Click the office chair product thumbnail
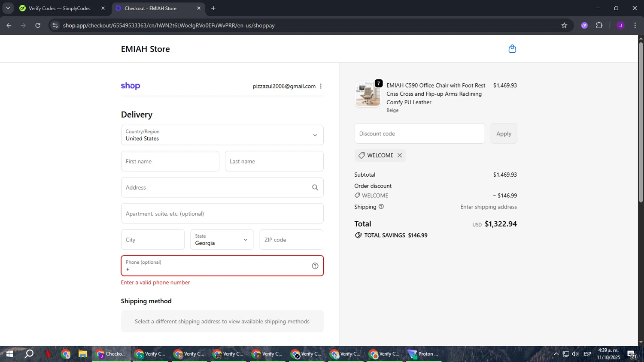 coord(368,94)
